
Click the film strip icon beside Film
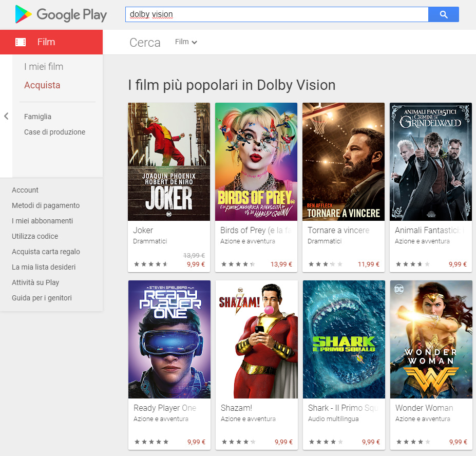[21, 42]
